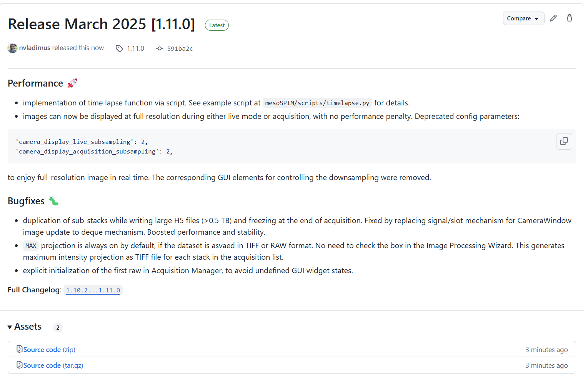Viewport: 588px width, 377px height.
Task: Click the tag icon beside 1.11.0
Action: 119,48
